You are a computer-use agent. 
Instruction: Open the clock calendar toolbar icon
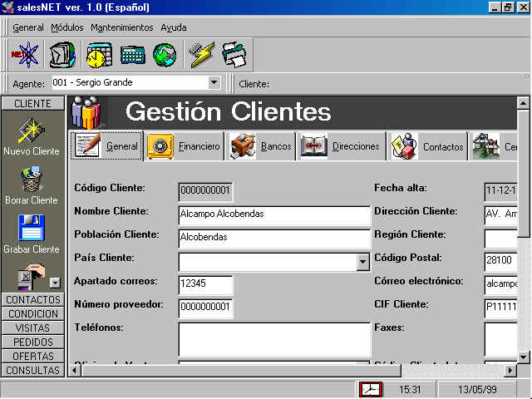pos(99,55)
